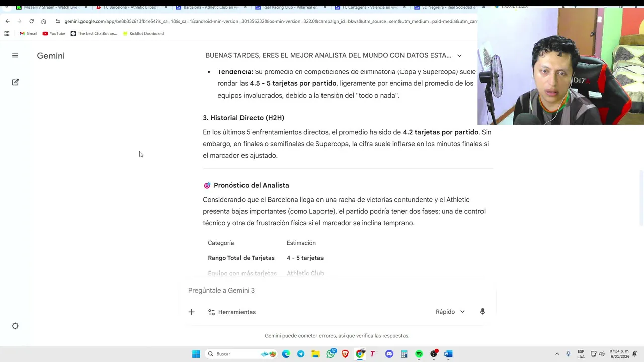Click the Pronóstico del Analista heading

[x=252, y=185]
